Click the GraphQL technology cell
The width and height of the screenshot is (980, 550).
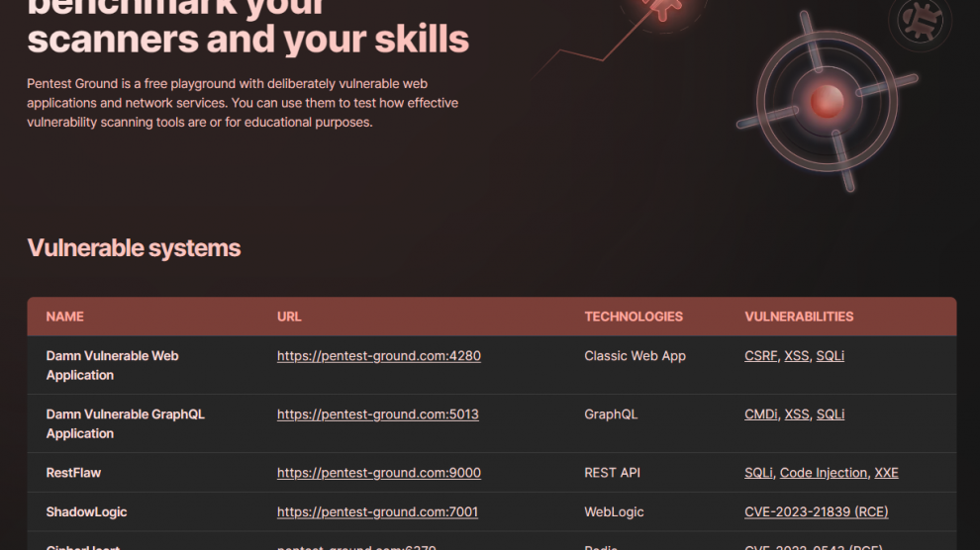coord(611,414)
